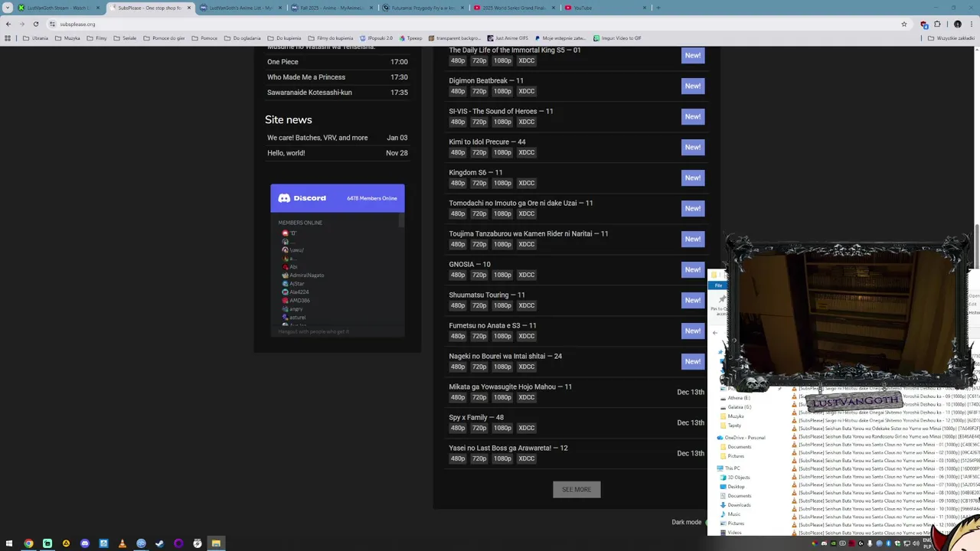
Task: Open the Tomodachi no Imouto ga Ore ni dake Uzai — 11 title
Action: (x=521, y=203)
